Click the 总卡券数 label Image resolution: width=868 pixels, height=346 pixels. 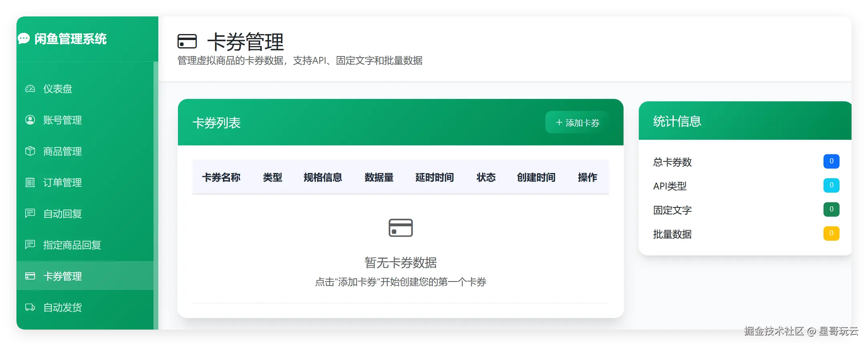pyautogui.click(x=672, y=162)
